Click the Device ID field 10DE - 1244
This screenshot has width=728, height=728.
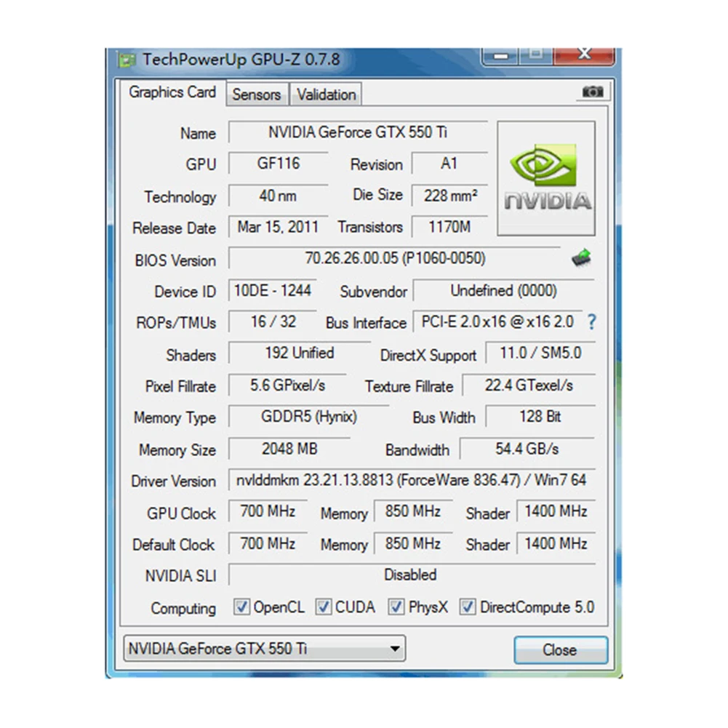(x=273, y=291)
